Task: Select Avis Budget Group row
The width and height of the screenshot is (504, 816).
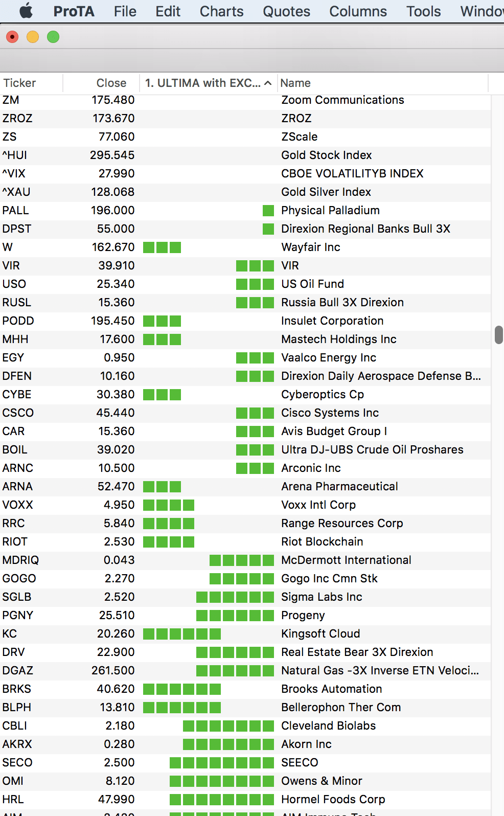Action: coord(245,431)
